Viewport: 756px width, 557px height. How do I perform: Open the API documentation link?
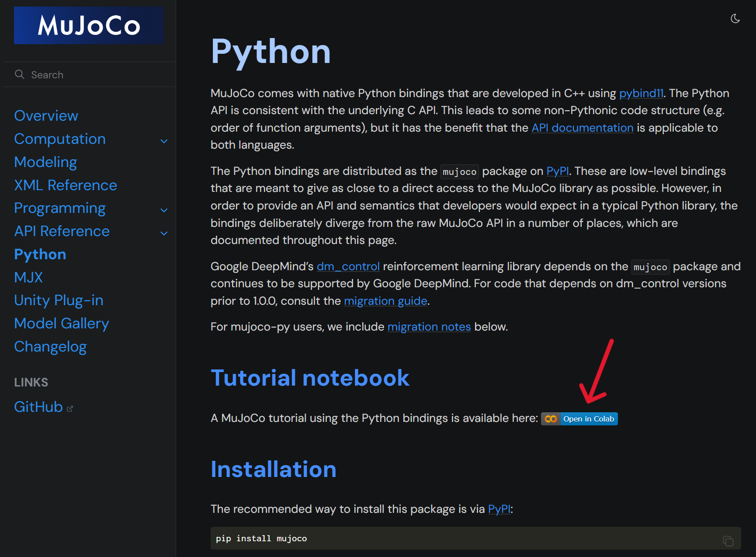[x=583, y=128]
